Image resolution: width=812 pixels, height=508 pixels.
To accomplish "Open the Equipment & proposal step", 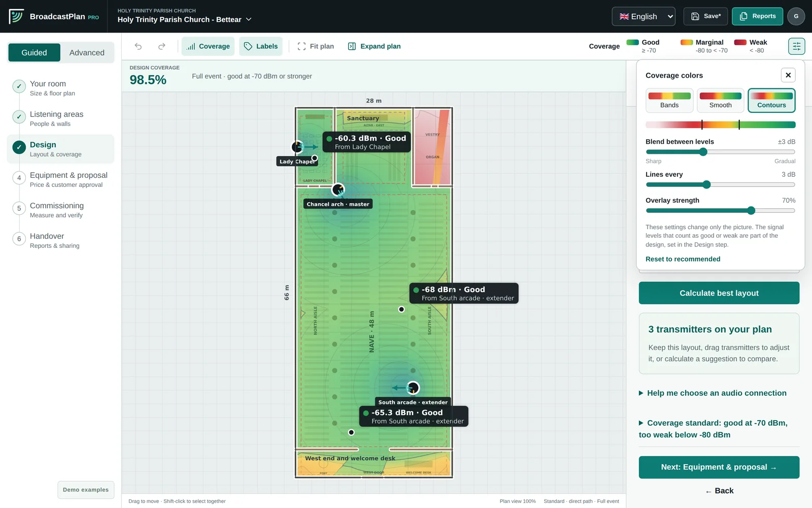I will [60, 179].
